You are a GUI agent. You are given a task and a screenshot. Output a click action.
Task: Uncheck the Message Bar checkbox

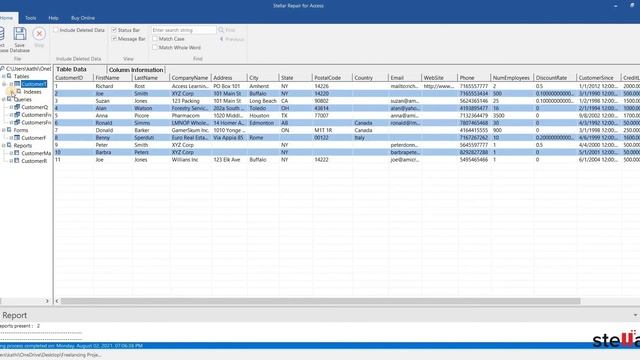pos(114,39)
